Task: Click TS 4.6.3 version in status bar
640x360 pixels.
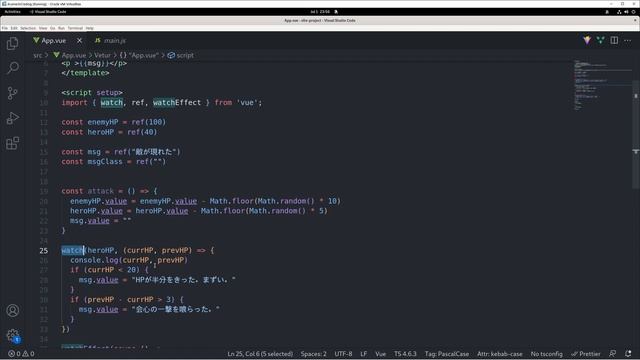Action: tap(405, 354)
